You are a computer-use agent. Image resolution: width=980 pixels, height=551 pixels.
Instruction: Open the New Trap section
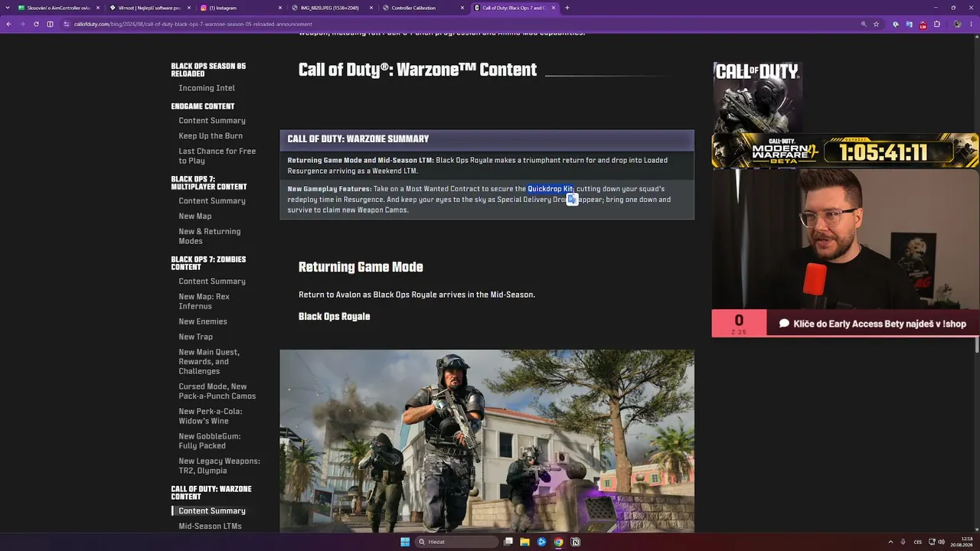tap(196, 337)
